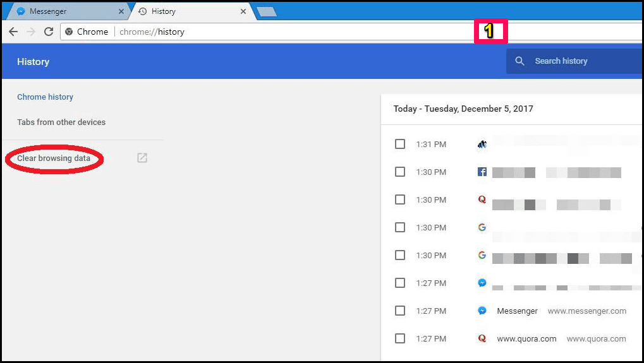Open the www.quora.com history entry
Screen dimensions: 644x363
point(526,338)
